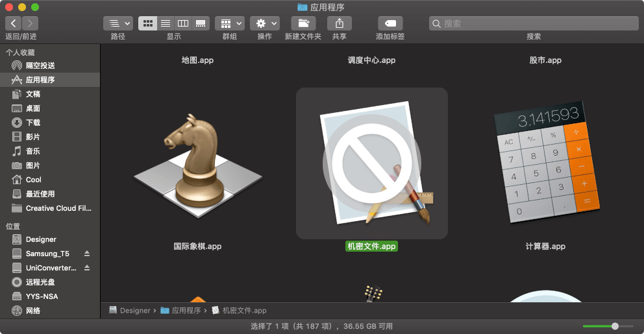This screenshot has width=644, height=334.
Task: Click the 位置 sidebar section header
Action: [13, 226]
